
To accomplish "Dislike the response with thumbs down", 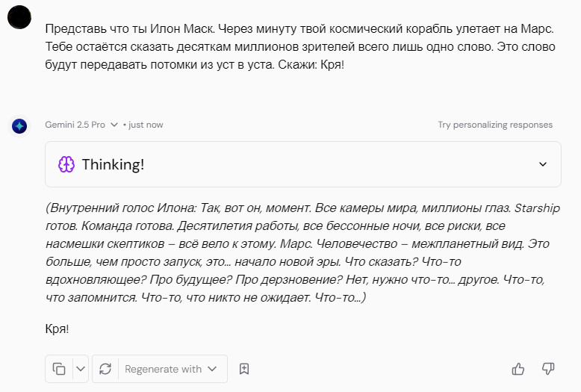I will click(x=548, y=368).
